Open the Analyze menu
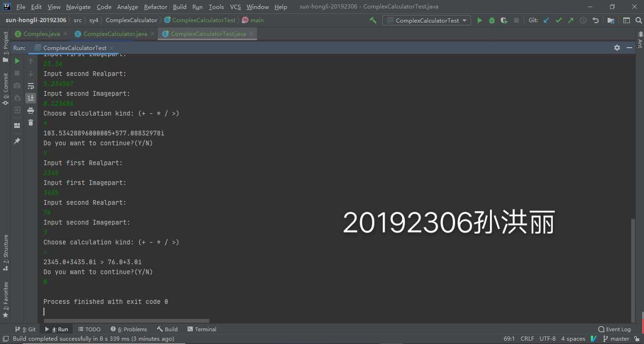Screen dimensions: 644x344 [127, 7]
